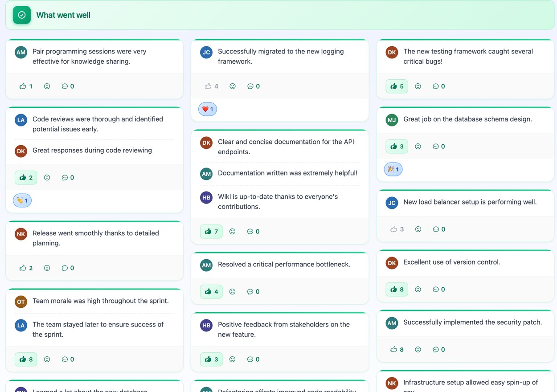Open comments on performance bottleneck card
This screenshot has width=557, height=392.
click(x=254, y=292)
